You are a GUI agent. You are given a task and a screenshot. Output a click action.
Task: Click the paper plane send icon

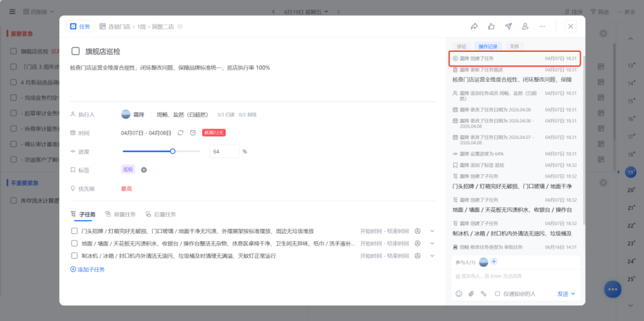click(509, 26)
